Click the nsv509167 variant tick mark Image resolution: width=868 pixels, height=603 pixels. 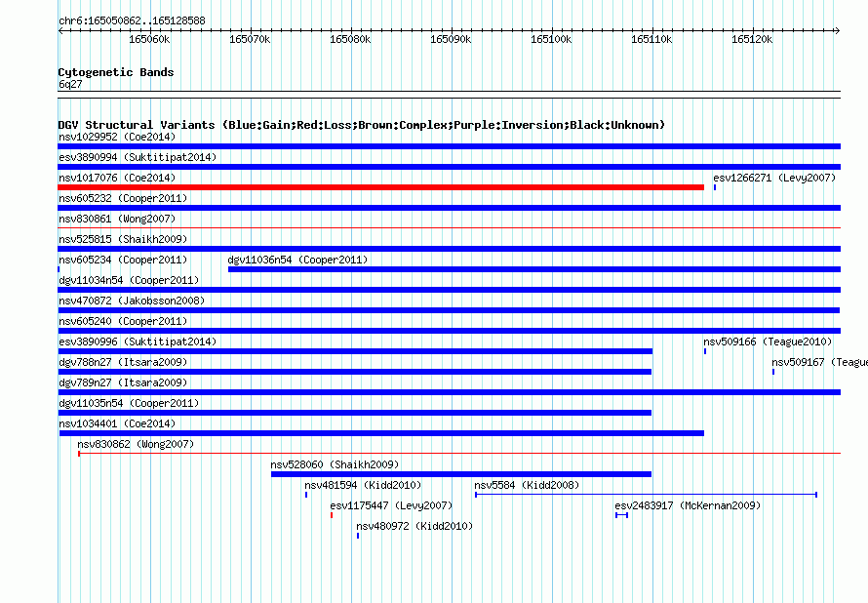point(773,372)
